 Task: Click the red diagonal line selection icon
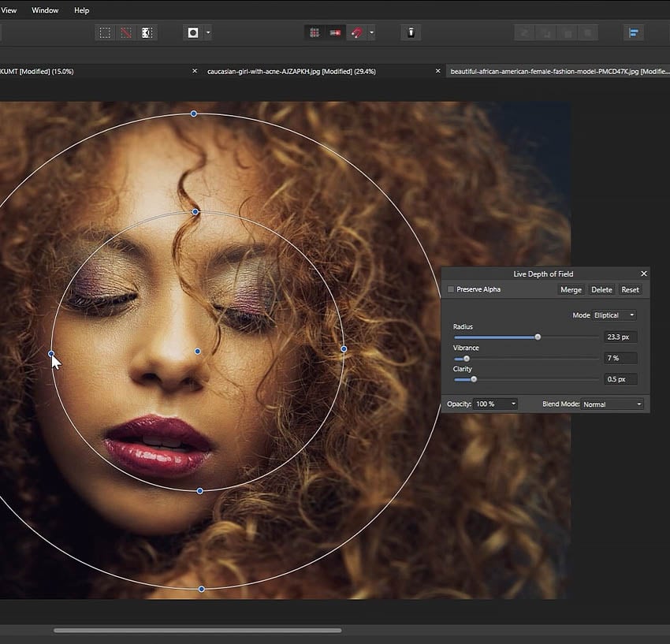(x=126, y=32)
